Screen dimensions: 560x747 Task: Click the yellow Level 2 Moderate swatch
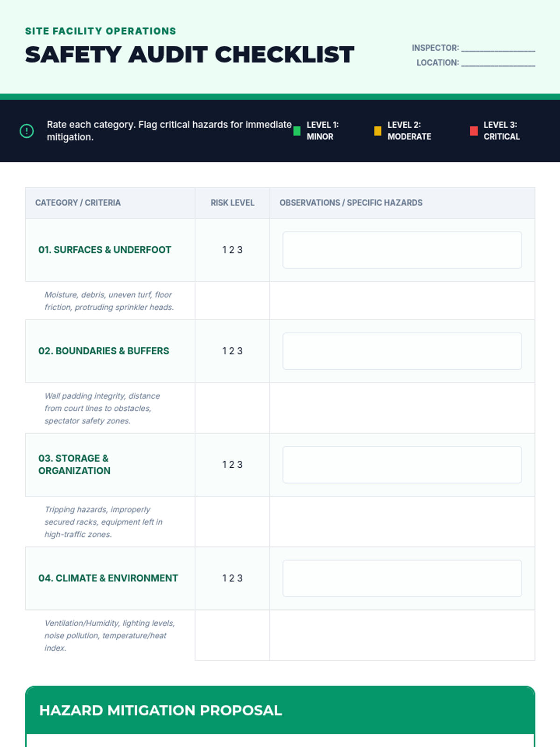tap(378, 131)
